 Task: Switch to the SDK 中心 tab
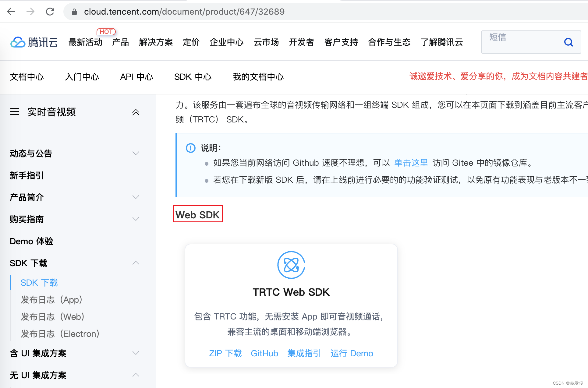(193, 77)
